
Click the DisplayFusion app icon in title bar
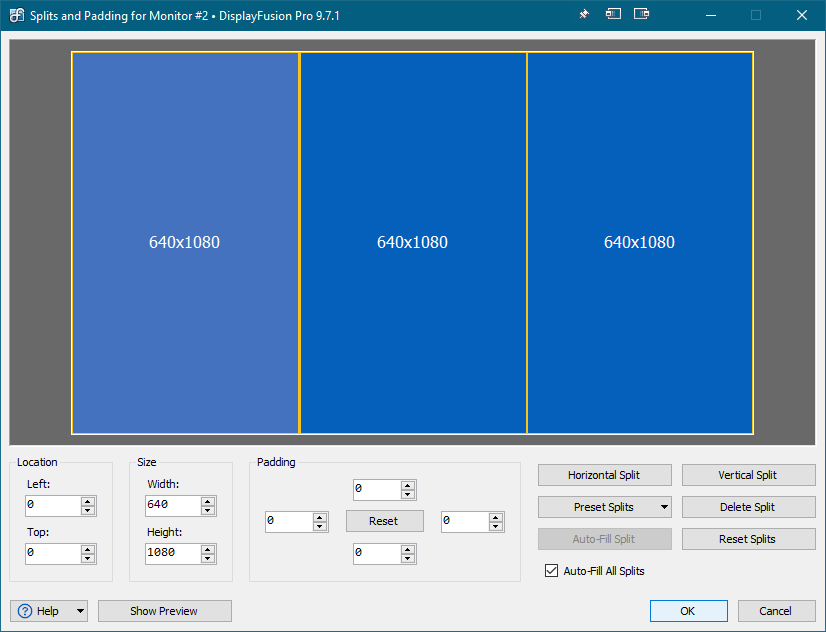(x=17, y=15)
